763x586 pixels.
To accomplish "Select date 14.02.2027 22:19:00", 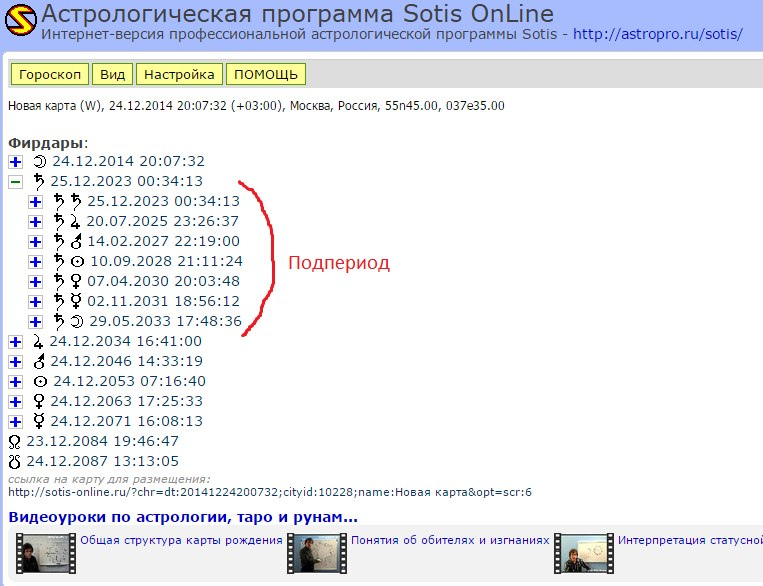I will coord(164,241).
